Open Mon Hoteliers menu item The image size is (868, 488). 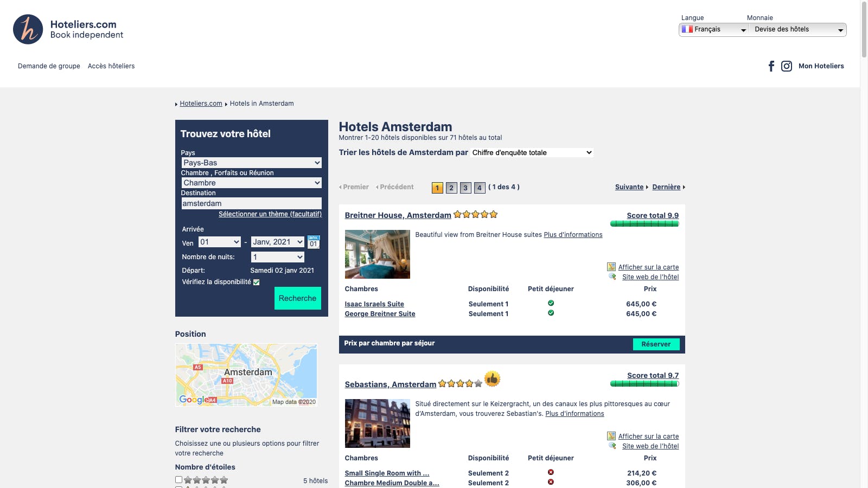[x=821, y=66]
